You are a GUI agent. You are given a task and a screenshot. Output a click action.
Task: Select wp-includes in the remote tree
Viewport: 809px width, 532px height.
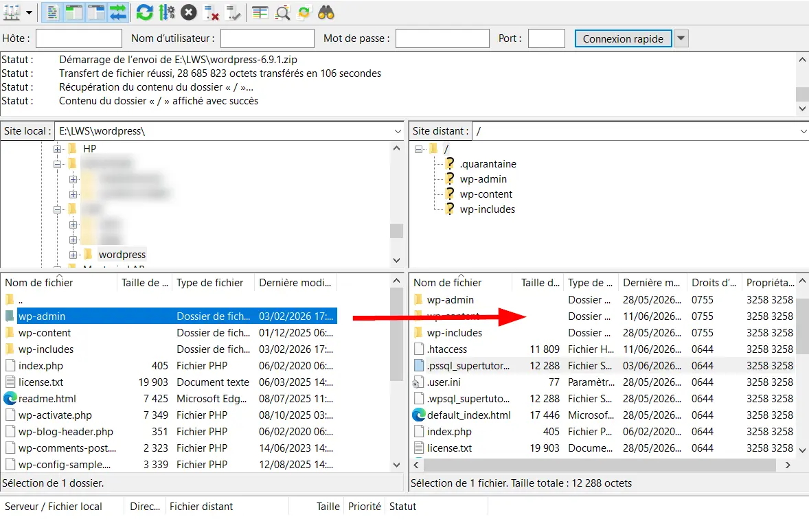pos(488,209)
